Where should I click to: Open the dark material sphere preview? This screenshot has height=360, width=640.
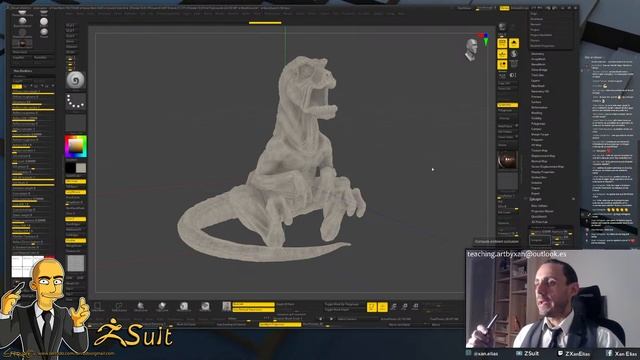pyautogui.click(x=507, y=159)
